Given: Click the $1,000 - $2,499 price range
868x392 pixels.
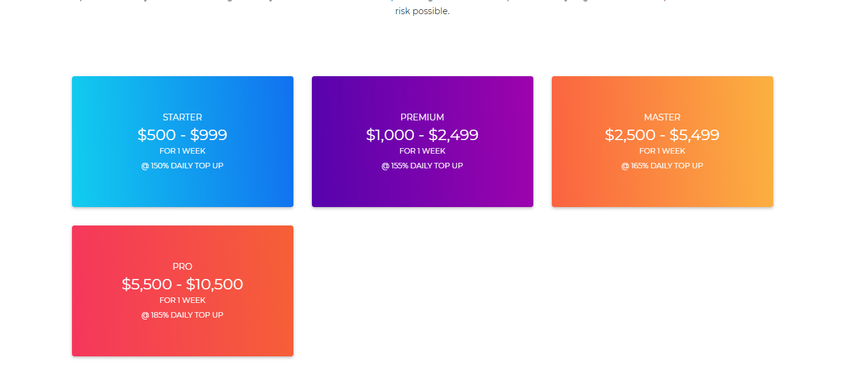Looking at the screenshot, I should 422,135.
